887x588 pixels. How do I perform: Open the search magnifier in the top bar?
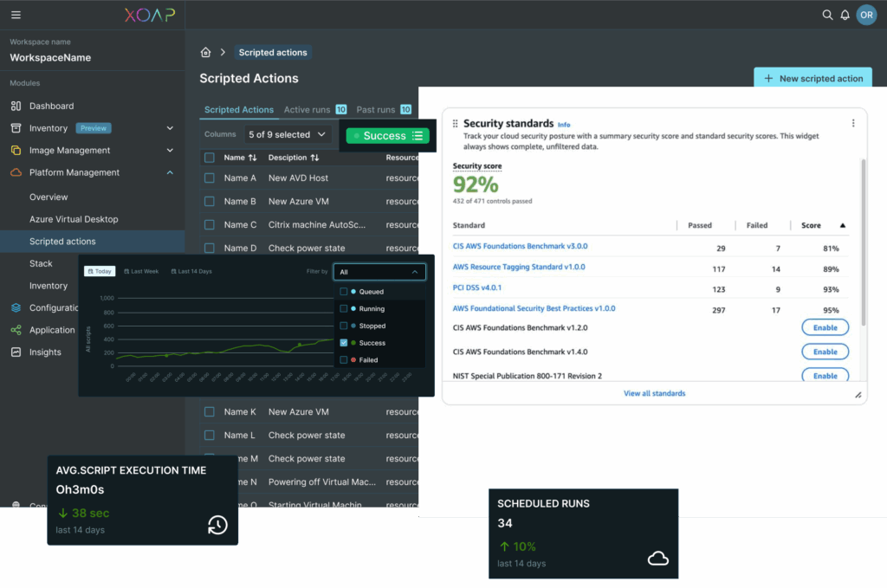click(829, 15)
